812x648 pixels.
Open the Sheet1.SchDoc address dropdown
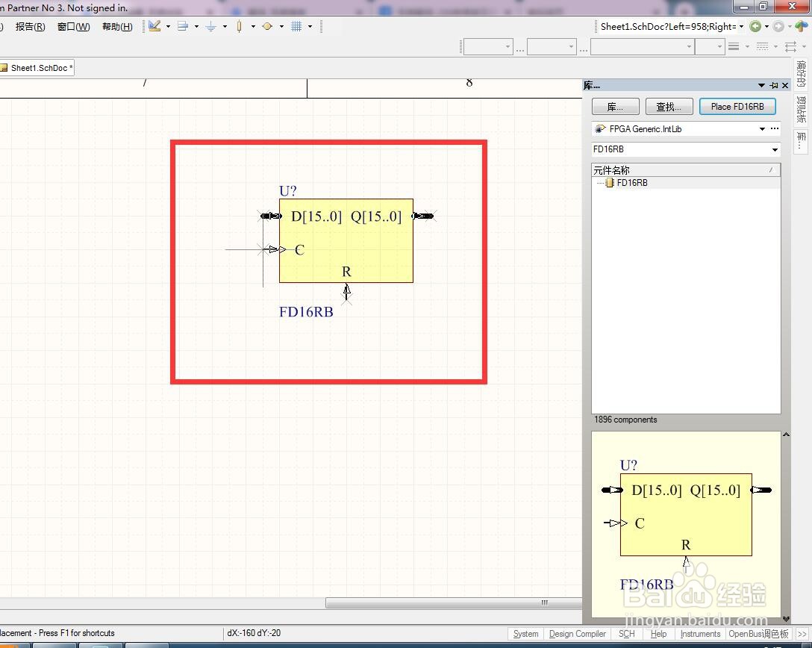(742, 26)
